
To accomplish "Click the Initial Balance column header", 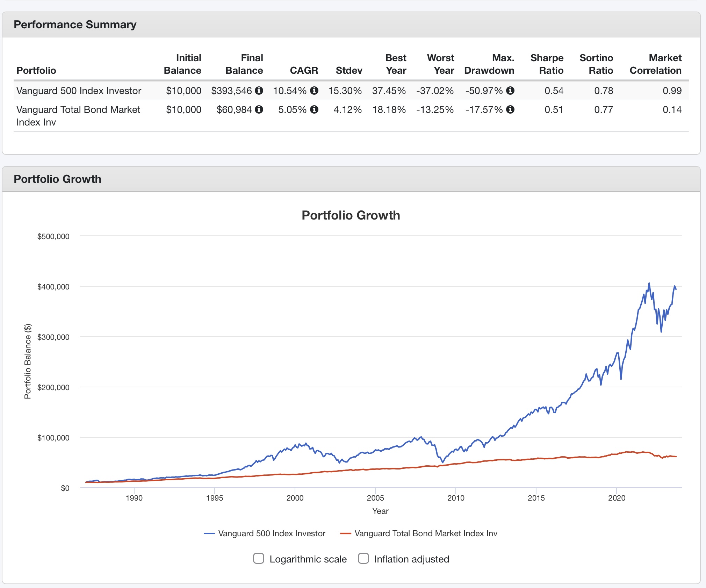I will click(x=182, y=64).
